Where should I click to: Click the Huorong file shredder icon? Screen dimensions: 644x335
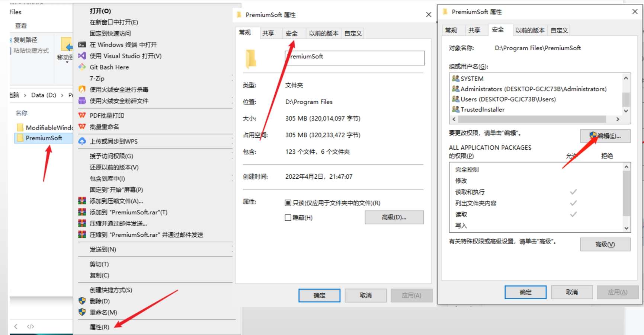(x=82, y=100)
